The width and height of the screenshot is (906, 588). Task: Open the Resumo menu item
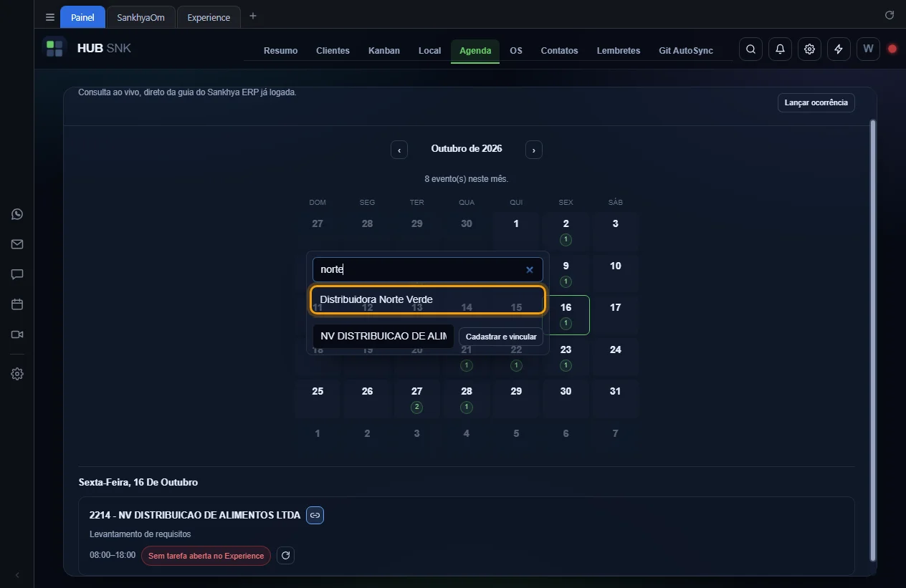[x=280, y=51]
